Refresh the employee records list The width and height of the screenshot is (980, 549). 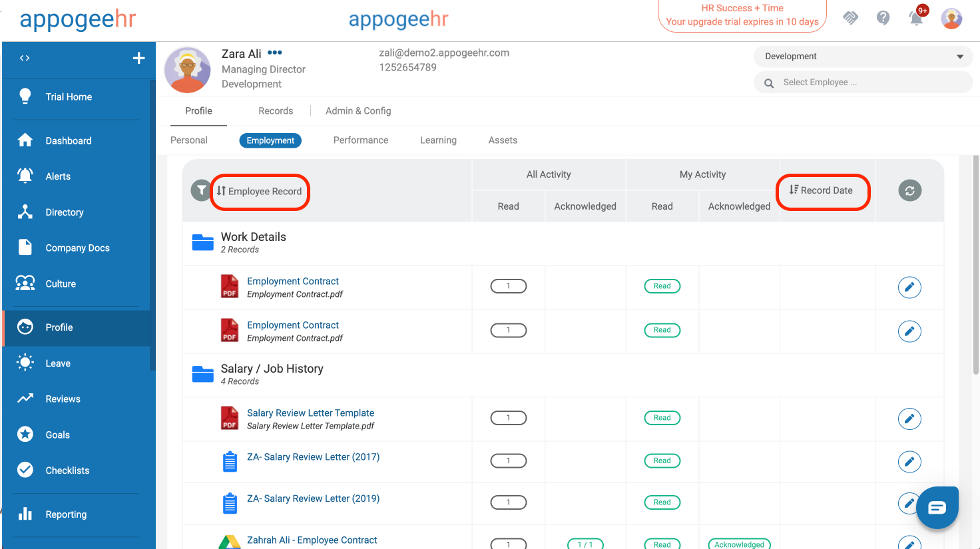(909, 190)
